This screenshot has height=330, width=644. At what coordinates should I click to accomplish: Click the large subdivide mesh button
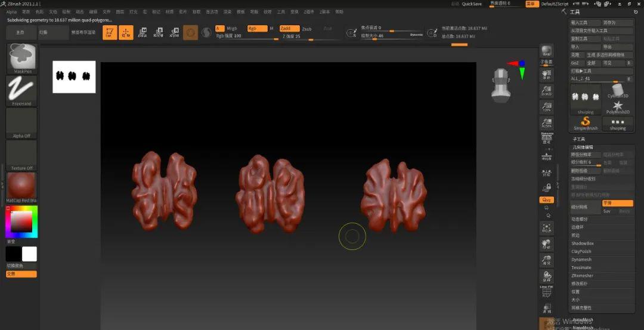pyautogui.click(x=586, y=207)
